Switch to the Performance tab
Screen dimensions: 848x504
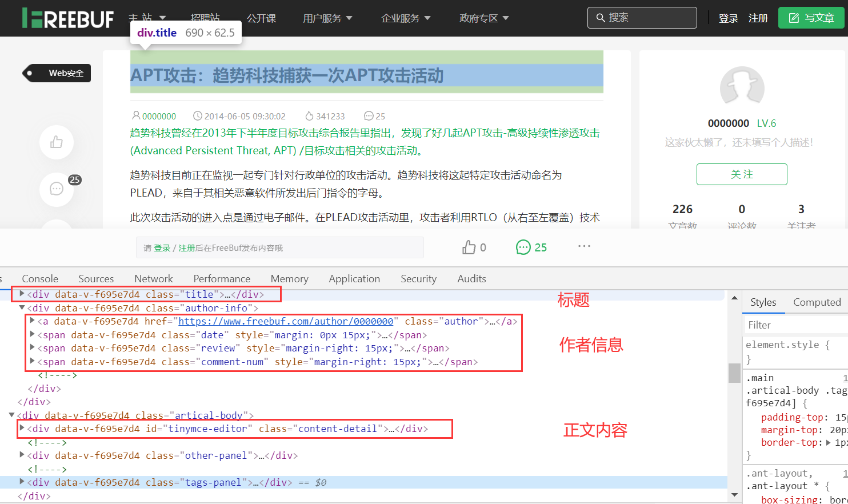222,279
